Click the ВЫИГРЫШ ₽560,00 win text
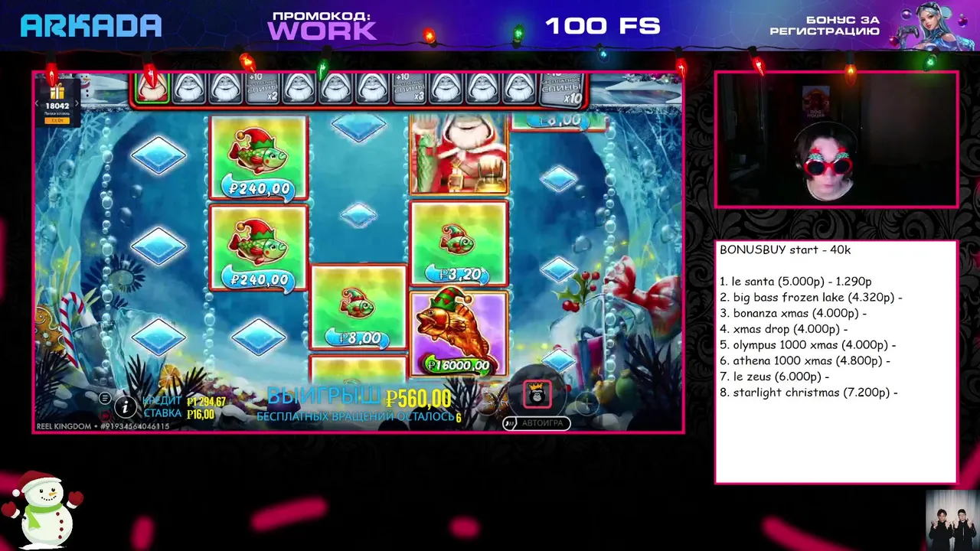980x551 pixels. (359, 397)
